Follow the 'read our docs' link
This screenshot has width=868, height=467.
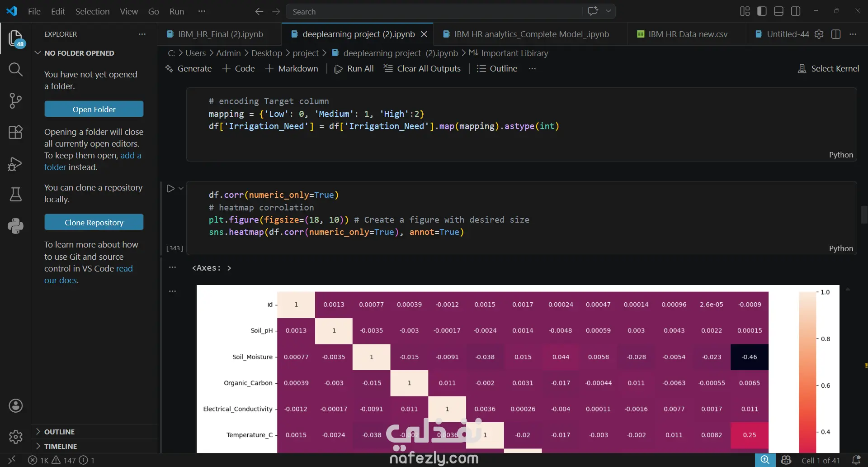(89, 275)
